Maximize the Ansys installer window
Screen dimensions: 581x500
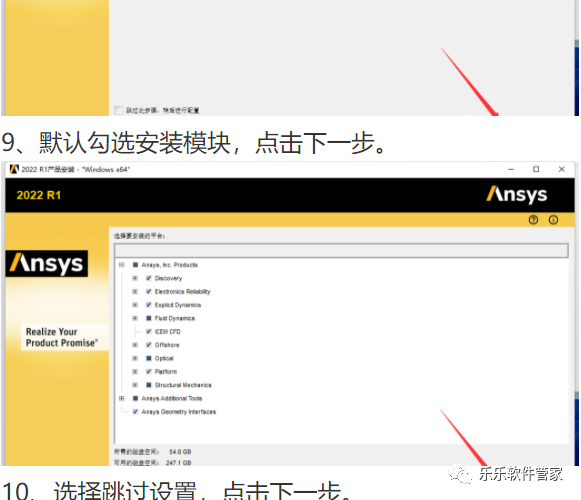(536, 169)
